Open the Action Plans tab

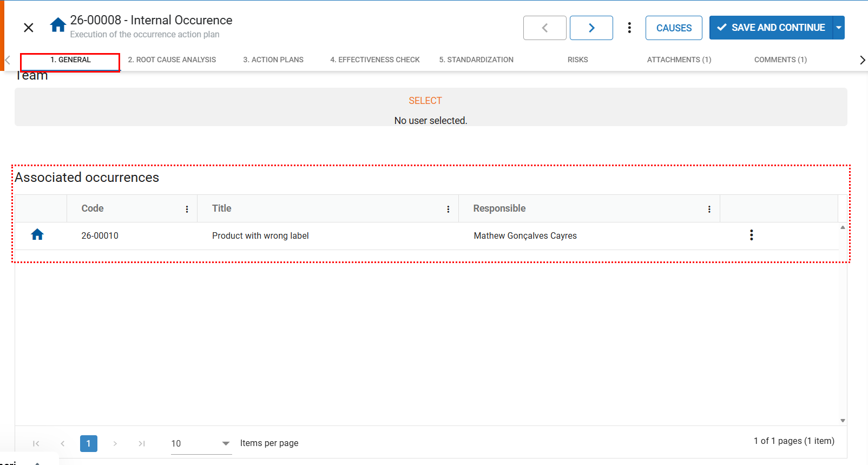273,60
